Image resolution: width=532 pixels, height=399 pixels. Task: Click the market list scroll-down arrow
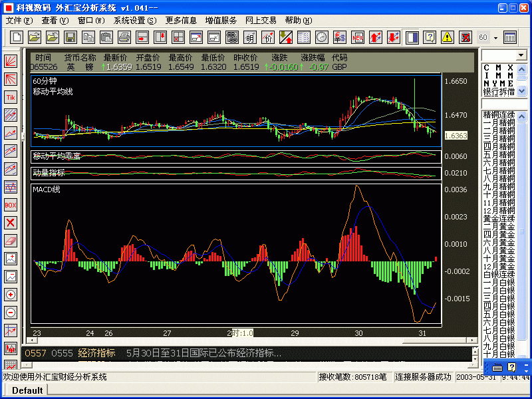[522, 90]
